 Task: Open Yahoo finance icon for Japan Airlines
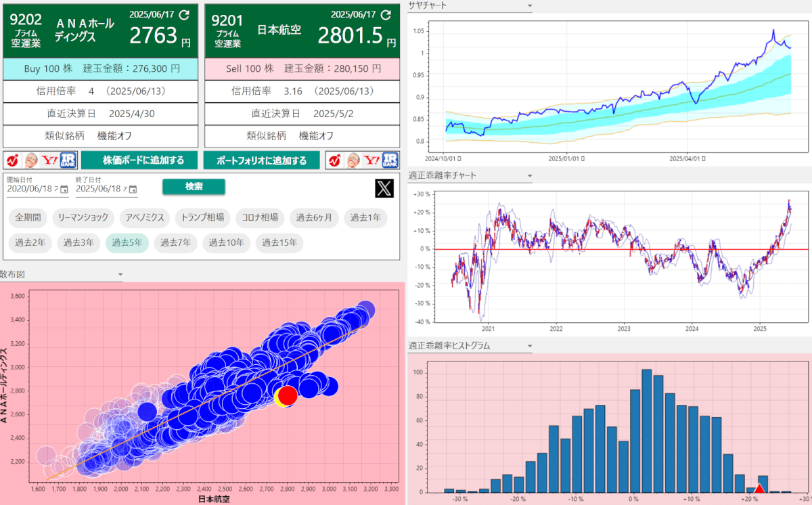[x=371, y=160]
